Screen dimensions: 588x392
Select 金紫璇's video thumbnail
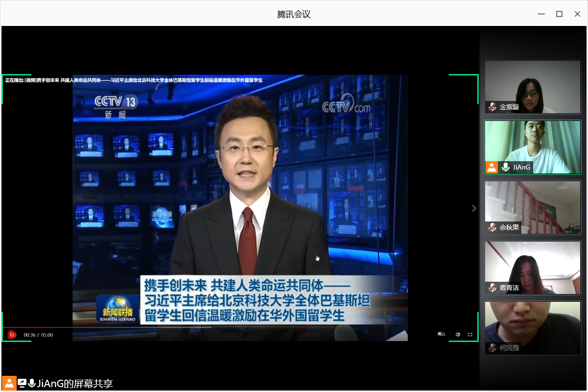[533, 87]
